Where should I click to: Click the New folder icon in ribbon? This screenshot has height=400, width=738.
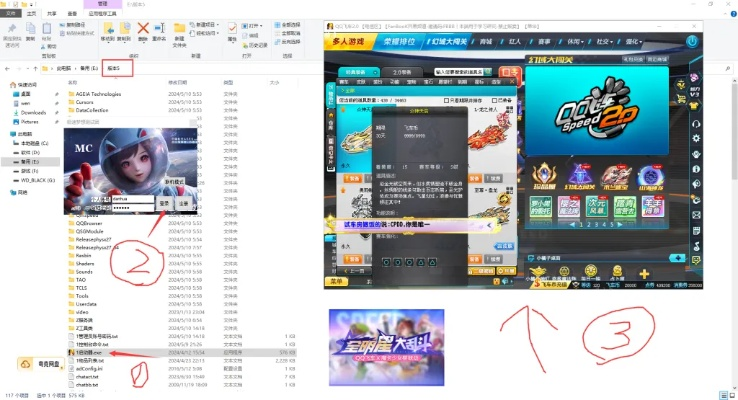(179, 28)
